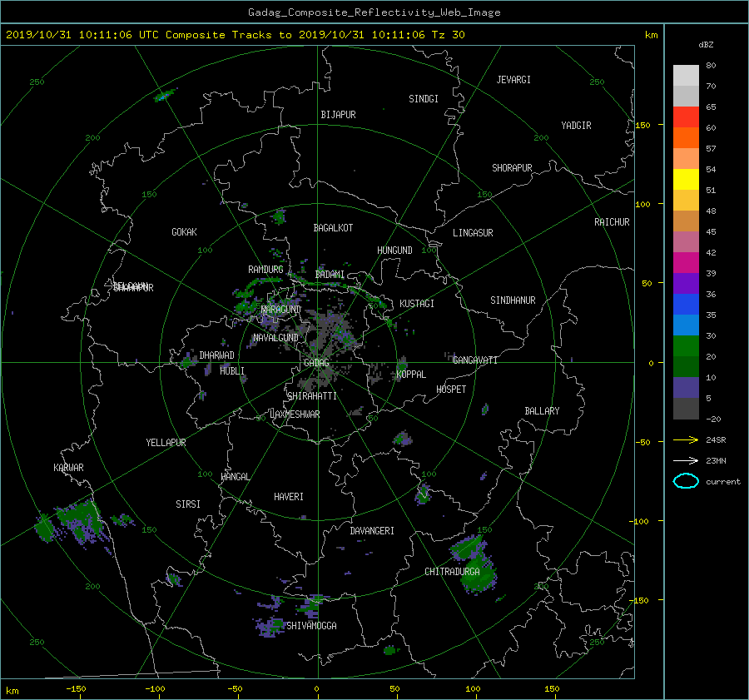The image size is (749, 700).
Task: Click the UTC Composite Tracks timestamp header
Action: tap(235, 35)
